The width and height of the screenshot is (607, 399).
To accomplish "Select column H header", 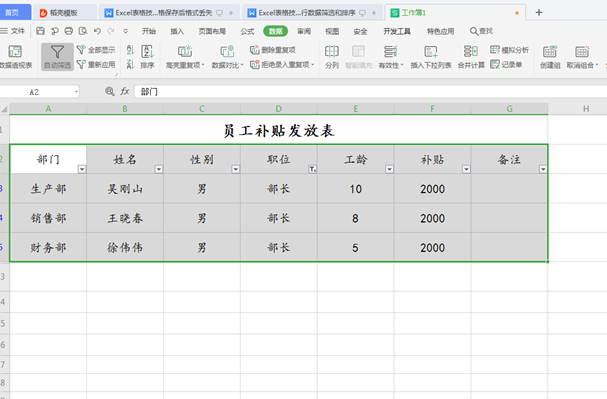I will pyautogui.click(x=586, y=109).
